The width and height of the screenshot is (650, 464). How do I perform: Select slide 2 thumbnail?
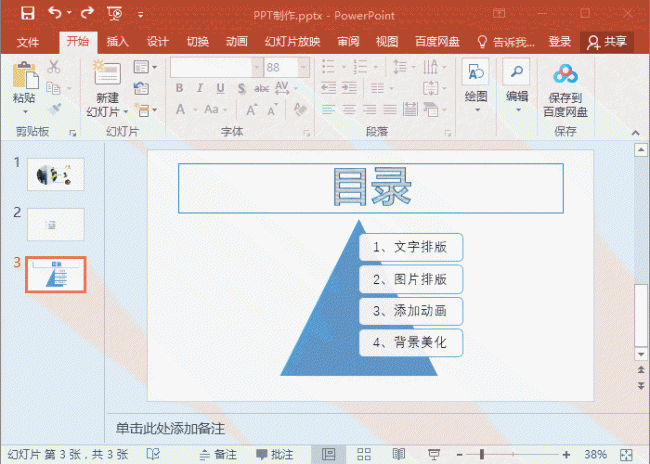56,224
